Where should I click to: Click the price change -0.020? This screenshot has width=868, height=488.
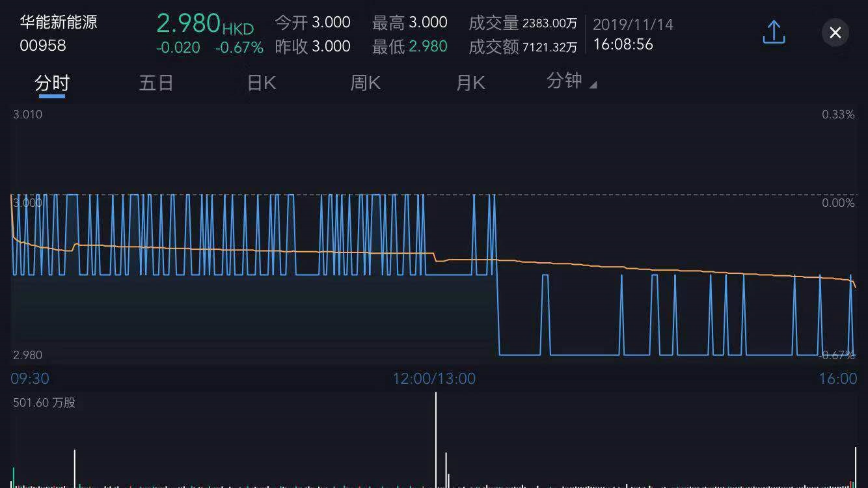click(x=178, y=47)
